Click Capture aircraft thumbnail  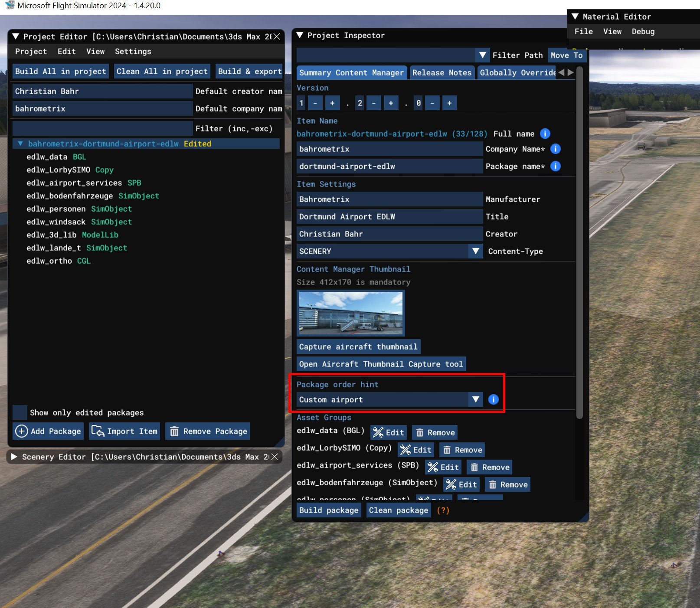point(358,346)
